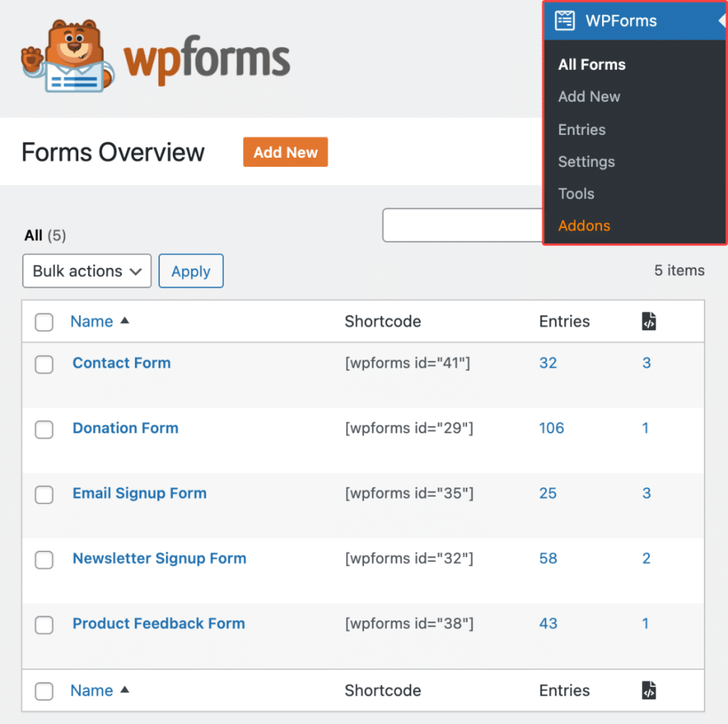This screenshot has height=724, width=728.
Task: Click the sort arrow beside footer Name column
Action: tap(125, 690)
